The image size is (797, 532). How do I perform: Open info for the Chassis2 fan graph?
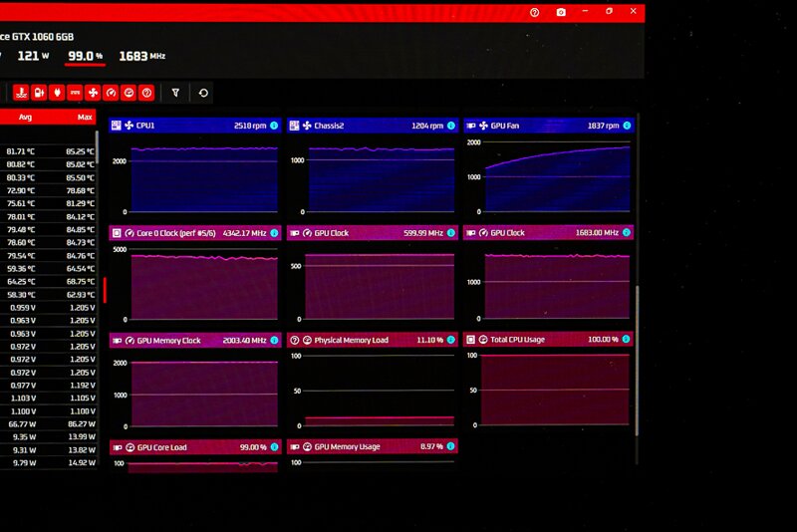(451, 126)
